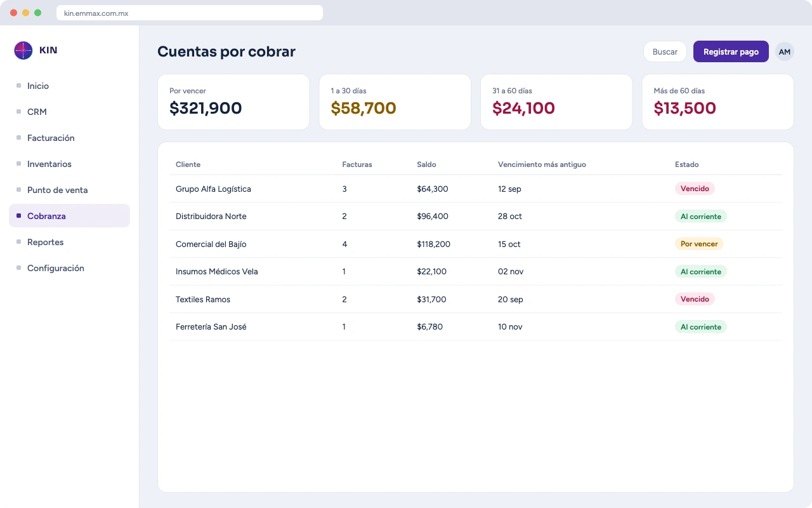The height and width of the screenshot is (508, 812).
Task: Select Grupo Alfa Logística client
Action: (213, 189)
